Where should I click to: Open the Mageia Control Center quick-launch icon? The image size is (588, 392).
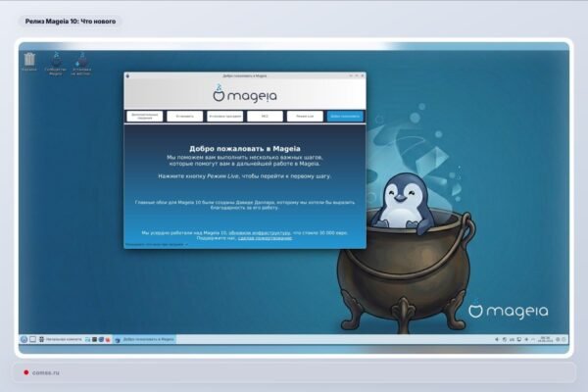coord(101,339)
